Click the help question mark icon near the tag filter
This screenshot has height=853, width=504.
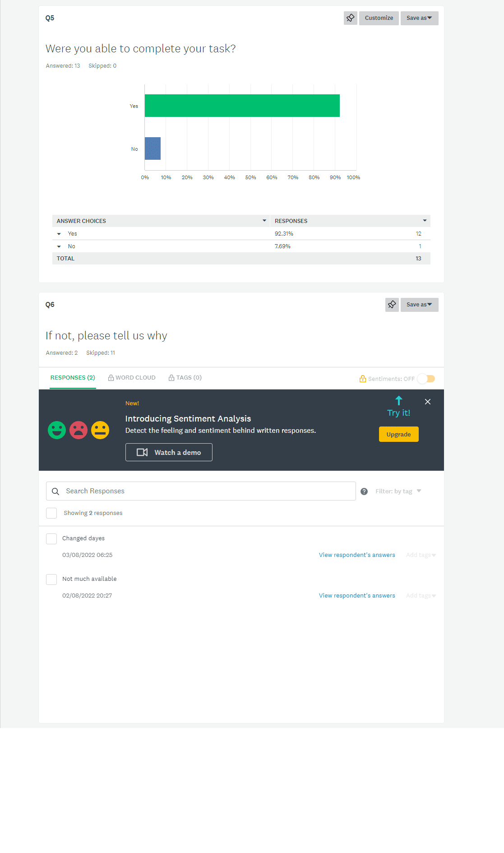point(364,491)
